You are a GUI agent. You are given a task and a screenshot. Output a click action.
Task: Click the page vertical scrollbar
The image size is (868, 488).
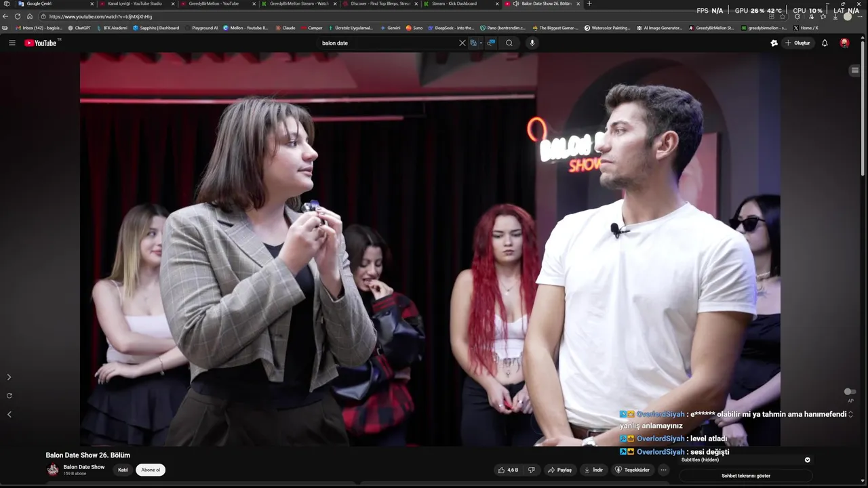pos(863,108)
